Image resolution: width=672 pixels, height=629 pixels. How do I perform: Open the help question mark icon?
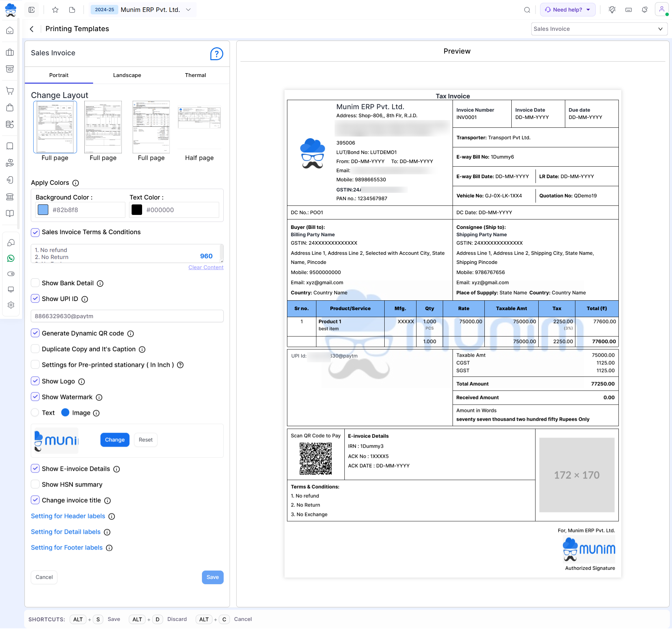[x=217, y=54]
